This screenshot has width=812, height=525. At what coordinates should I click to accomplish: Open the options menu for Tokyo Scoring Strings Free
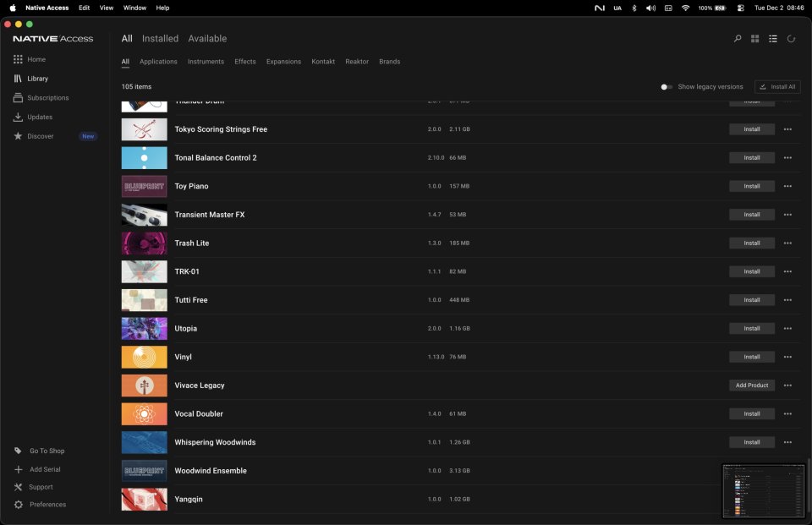click(x=787, y=129)
